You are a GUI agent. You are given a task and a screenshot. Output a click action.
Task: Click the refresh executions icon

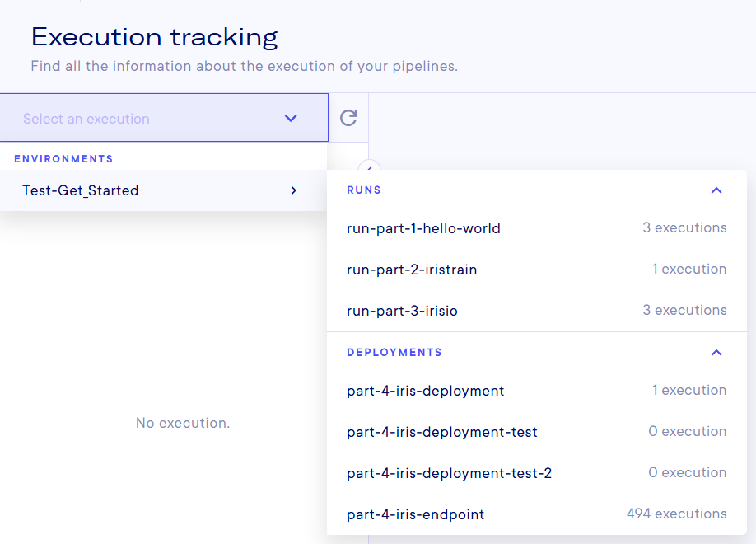coord(348,118)
